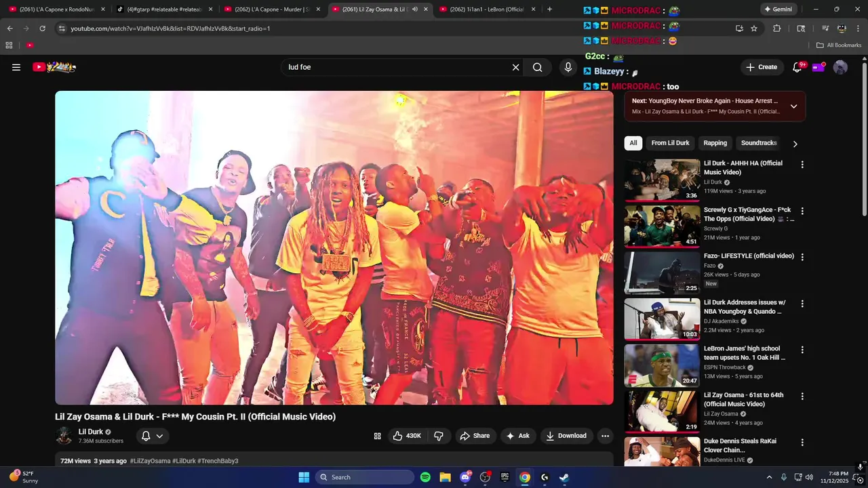Open Spotify from taskbar
Image resolution: width=868 pixels, height=488 pixels.
pos(425,477)
